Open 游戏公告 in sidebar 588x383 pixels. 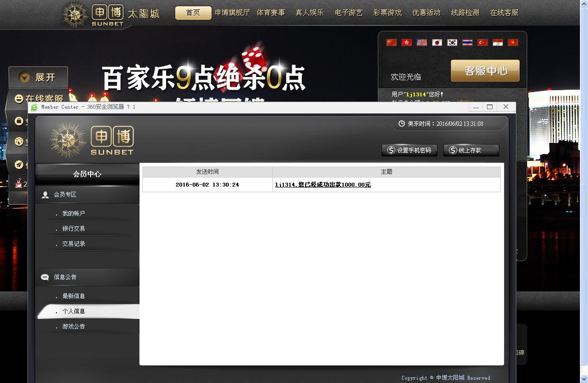pos(74,327)
